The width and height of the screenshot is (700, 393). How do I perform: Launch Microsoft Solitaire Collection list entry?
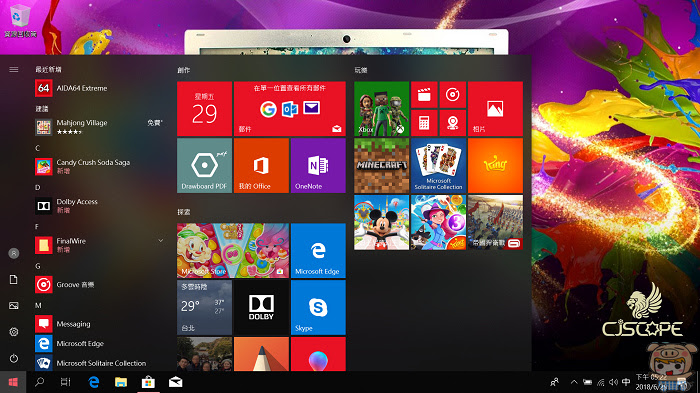click(99, 363)
